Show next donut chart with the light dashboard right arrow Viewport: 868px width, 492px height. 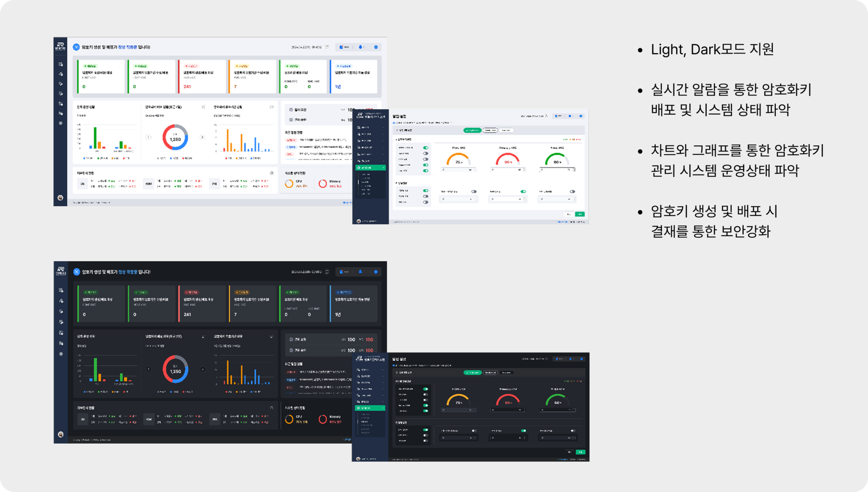(202, 137)
